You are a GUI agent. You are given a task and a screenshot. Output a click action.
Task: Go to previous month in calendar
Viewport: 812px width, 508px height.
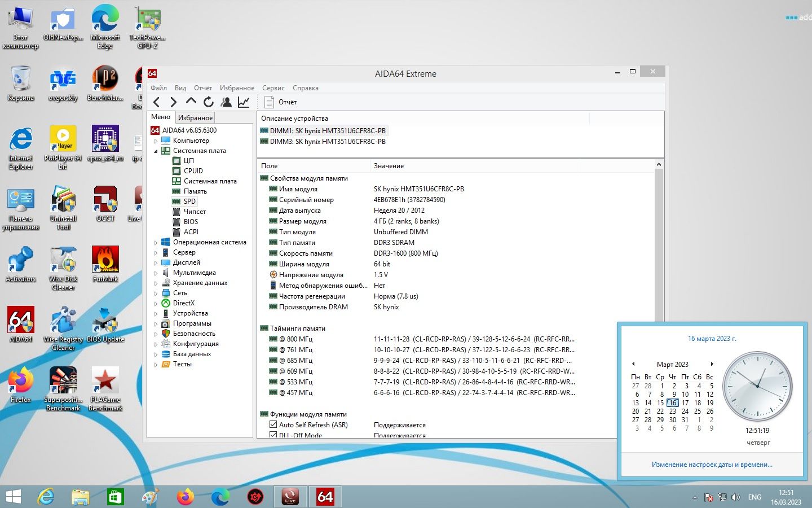[633, 364]
